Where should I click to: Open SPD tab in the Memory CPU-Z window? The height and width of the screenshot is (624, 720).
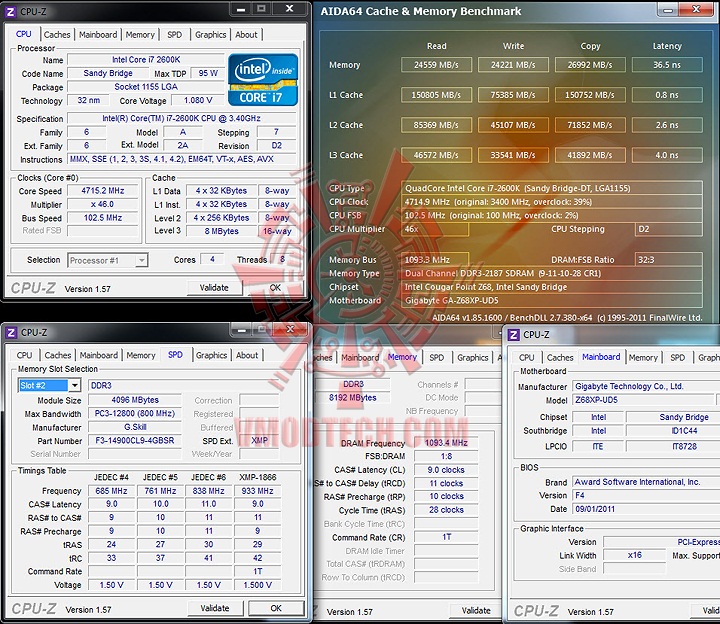point(437,357)
